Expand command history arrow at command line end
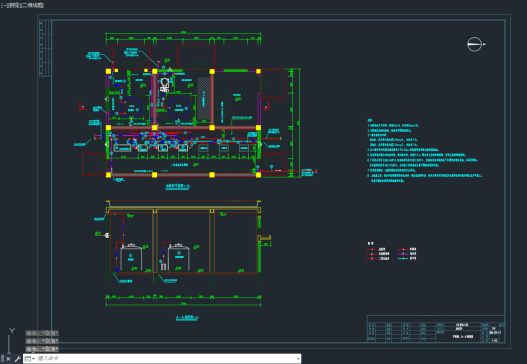 click(x=298, y=359)
